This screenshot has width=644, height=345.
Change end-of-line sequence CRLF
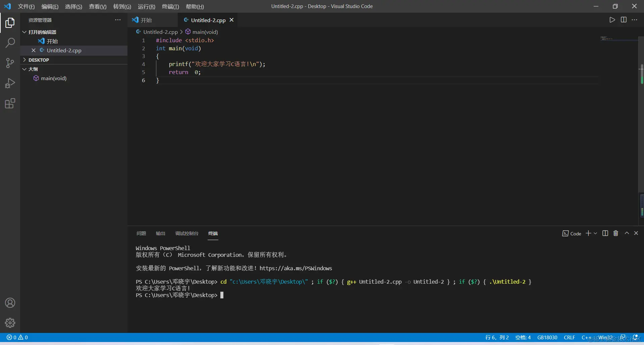[x=569, y=338]
